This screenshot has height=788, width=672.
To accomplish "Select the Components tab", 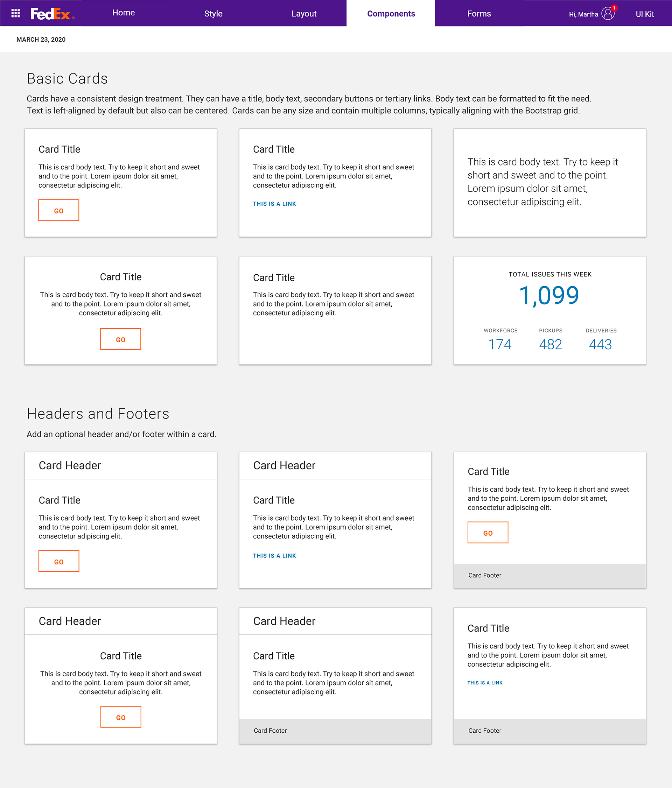I will [x=391, y=14].
